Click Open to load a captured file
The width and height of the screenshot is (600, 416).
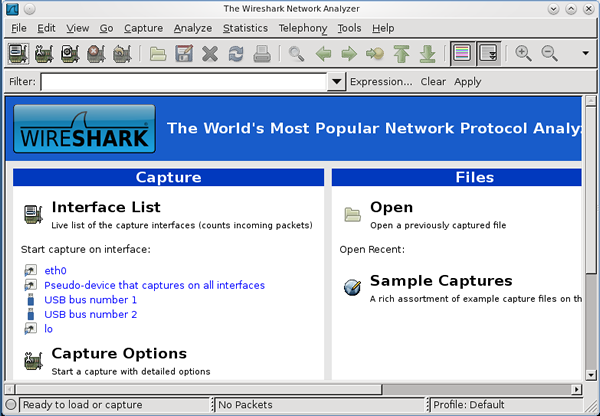coord(391,207)
